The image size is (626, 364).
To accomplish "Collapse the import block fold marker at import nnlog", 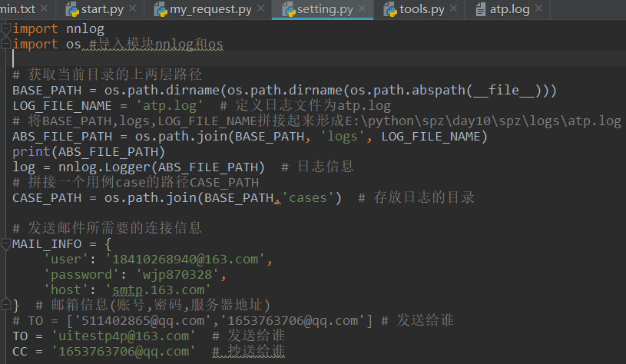I will tap(5, 28).
